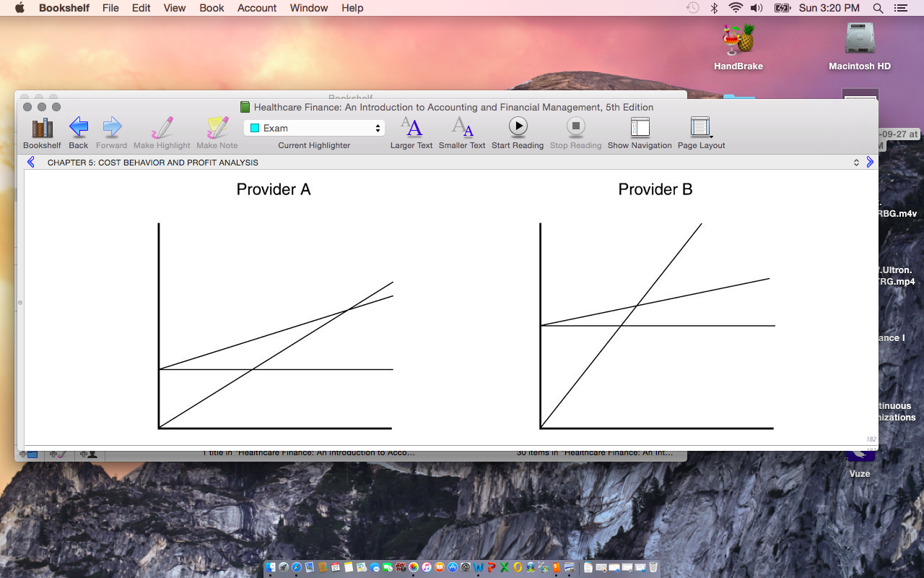924x578 pixels.
Task: Decrease font size with Smaller Text icon
Action: pos(462,129)
